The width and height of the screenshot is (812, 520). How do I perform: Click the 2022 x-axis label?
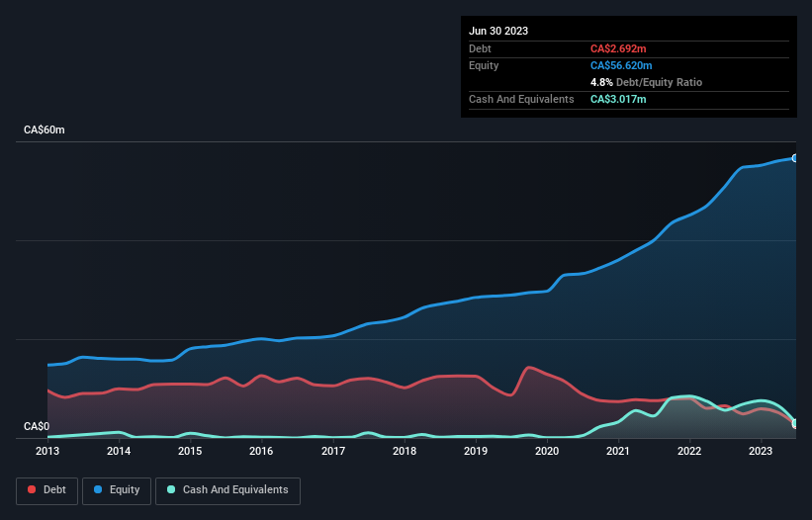coord(689,451)
